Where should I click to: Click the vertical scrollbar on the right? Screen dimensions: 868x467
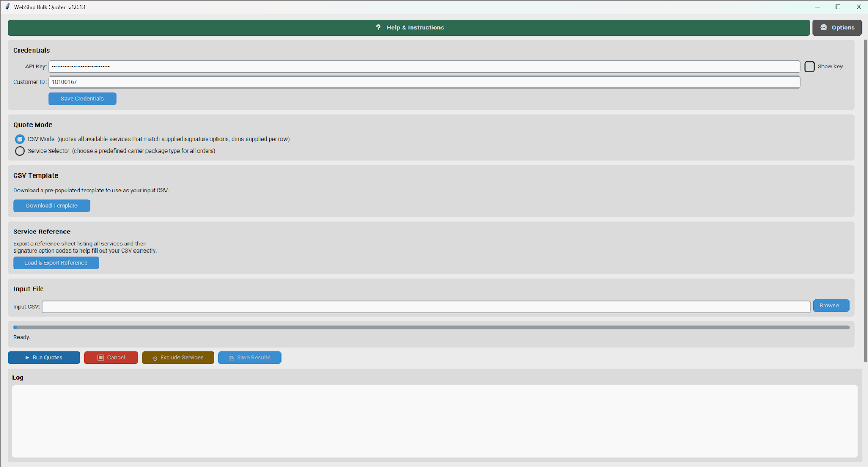pyautogui.click(x=865, y=201)
